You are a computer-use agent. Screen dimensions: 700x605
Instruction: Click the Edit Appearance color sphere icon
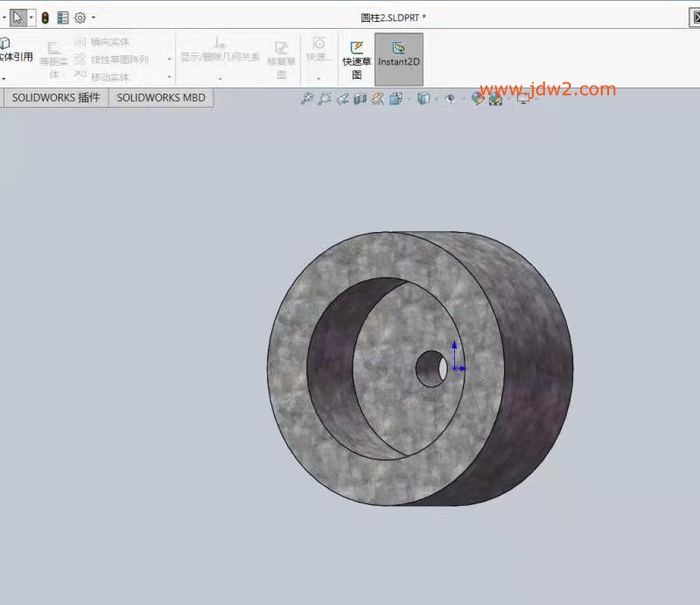tap(477, 99)
